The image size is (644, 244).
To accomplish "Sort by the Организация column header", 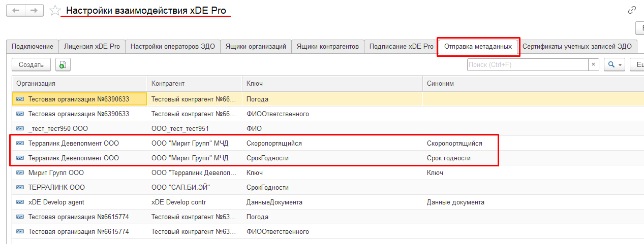I will (80, 83).
